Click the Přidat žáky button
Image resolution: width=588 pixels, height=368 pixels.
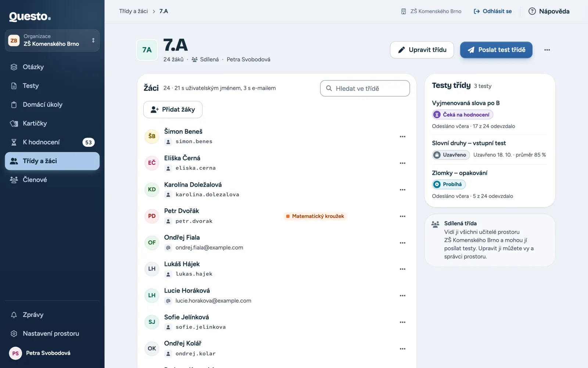173,110
